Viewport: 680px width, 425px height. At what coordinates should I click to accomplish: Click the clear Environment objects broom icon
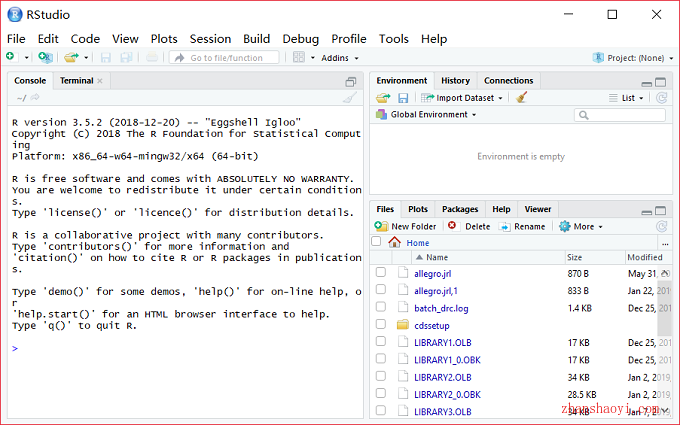tap(522, 97)
